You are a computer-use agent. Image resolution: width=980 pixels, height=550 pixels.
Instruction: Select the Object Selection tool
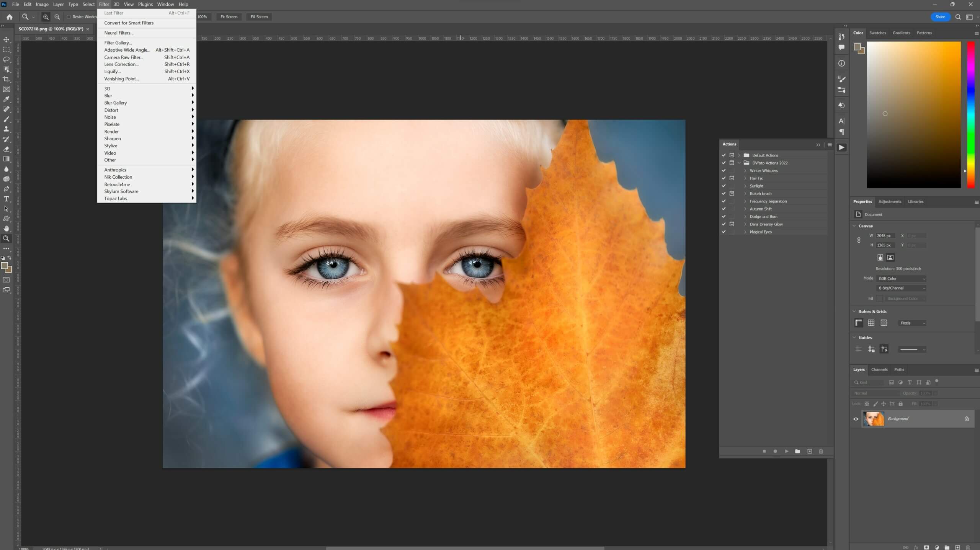(7, 69)
